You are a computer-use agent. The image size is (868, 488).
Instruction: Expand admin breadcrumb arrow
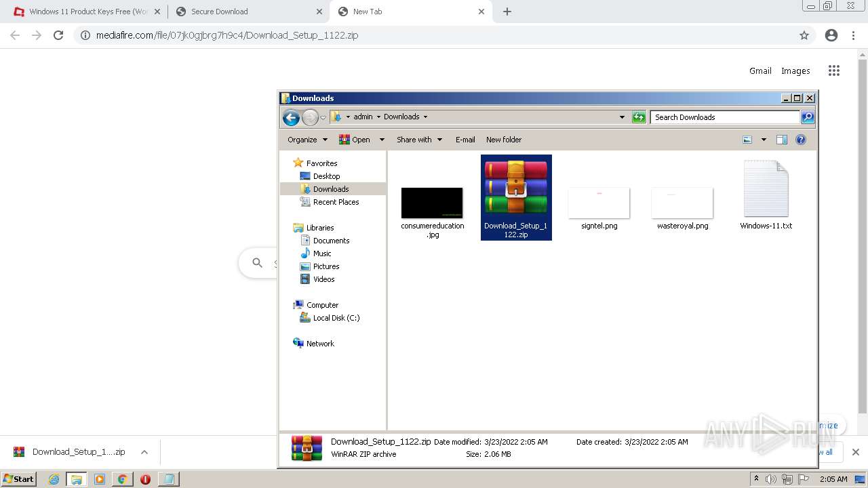[378, 117]
